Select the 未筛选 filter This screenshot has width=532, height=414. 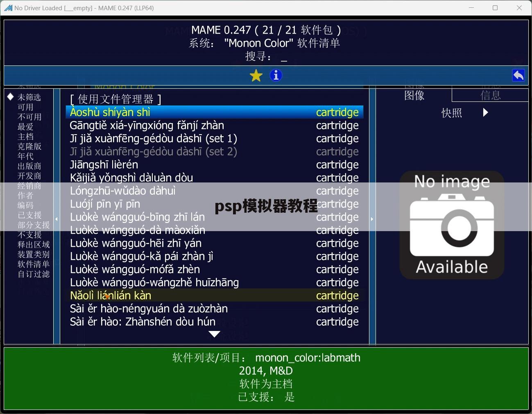29,97
